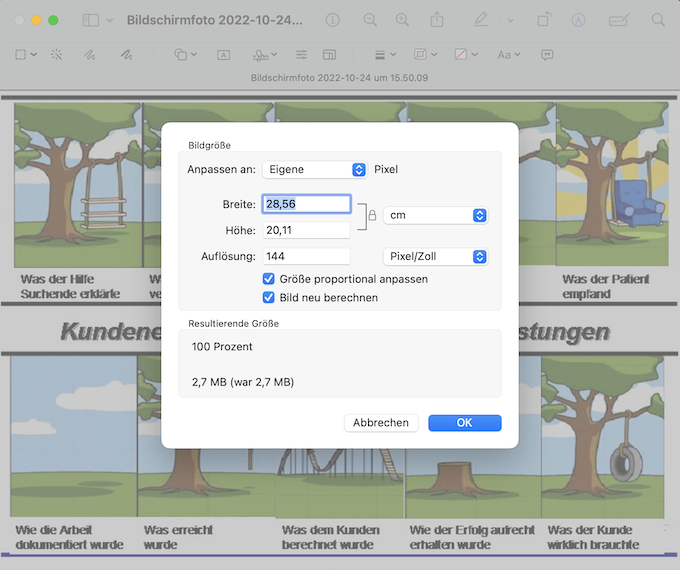The image size is (680, 570).
Task: Click the zoom out magnifier icon
Action: click(371, 20)
